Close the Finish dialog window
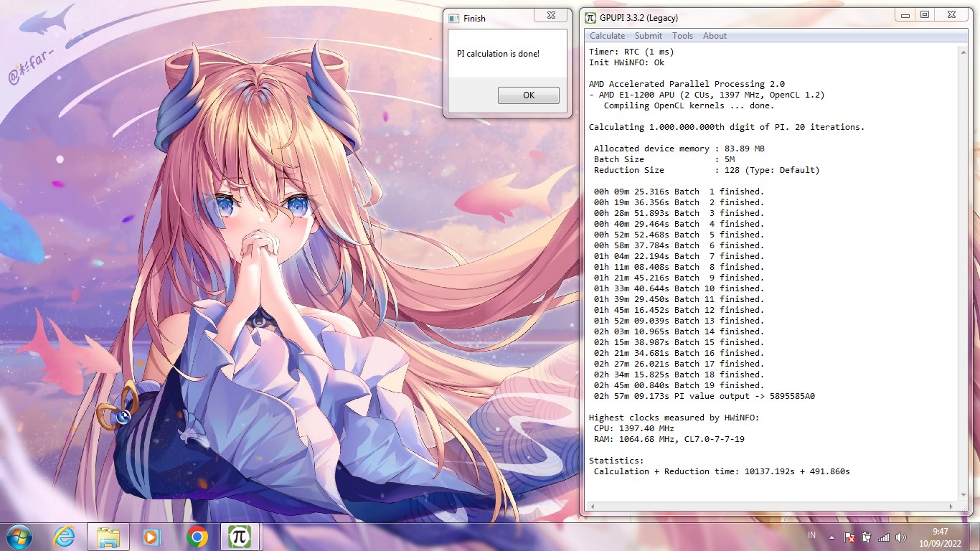The width and height of the screenshot is (980, 551). tap(551, 14)
